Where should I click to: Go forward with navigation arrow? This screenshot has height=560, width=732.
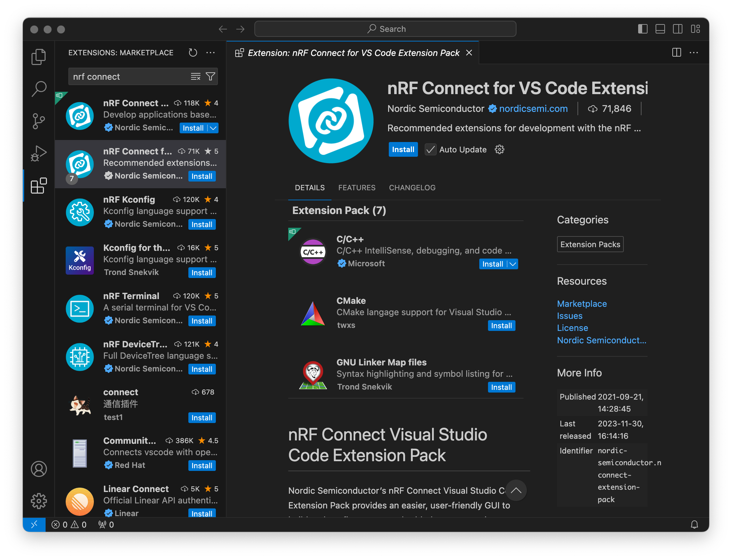pyautogui.click(x=240, y=29)
